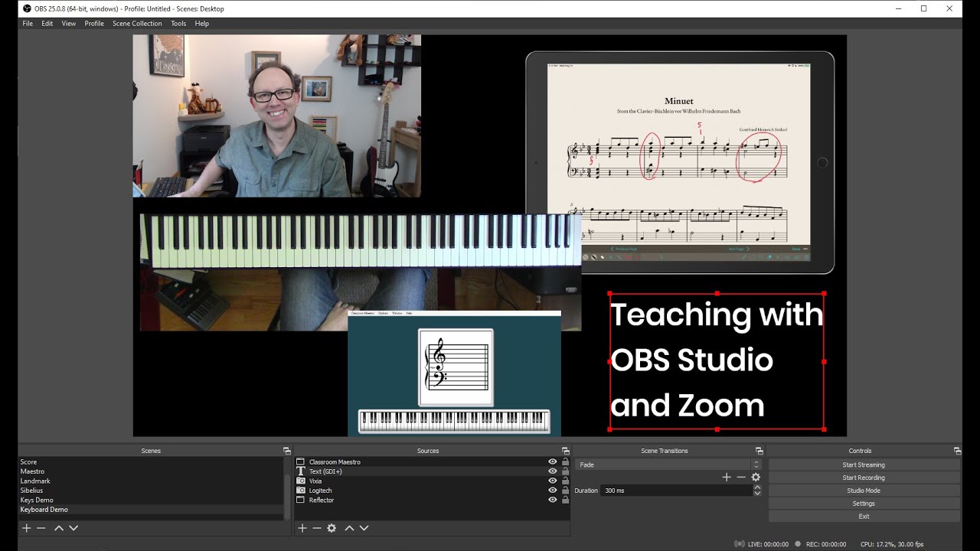Open the Fade transition dropdown
This screenshot has width=980, height=551.
click(x=669, y=465)
